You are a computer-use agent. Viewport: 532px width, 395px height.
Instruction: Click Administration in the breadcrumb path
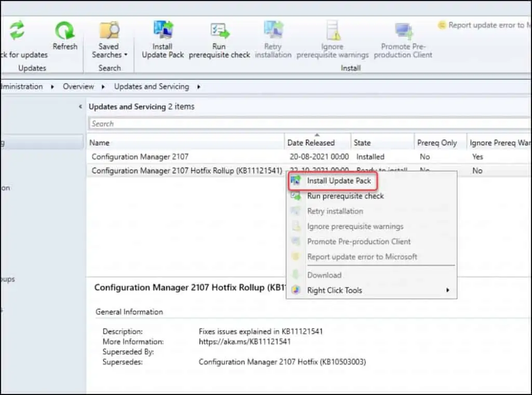(21, 87)
